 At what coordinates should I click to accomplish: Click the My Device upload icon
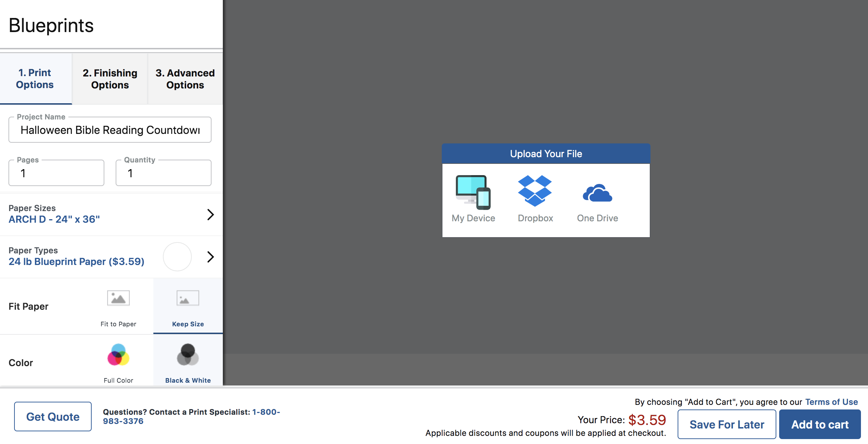click(473, 192)
